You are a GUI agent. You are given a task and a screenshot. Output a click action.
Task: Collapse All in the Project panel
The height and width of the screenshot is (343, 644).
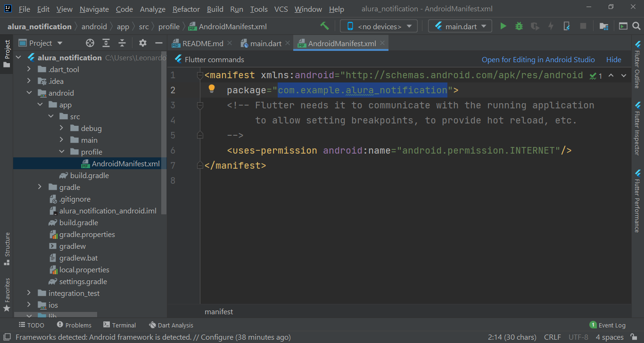(122, 43)
